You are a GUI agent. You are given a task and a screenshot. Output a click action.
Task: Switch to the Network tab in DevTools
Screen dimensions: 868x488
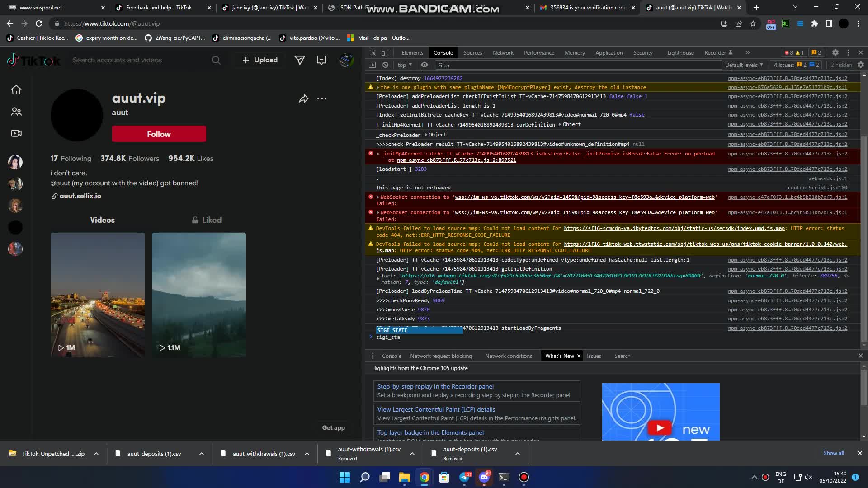tap(503, 52)
